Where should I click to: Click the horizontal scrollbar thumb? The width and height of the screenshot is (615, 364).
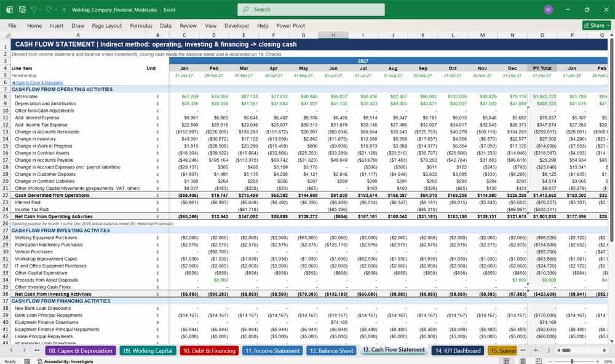pyautogui.click(x=566, y=350)
